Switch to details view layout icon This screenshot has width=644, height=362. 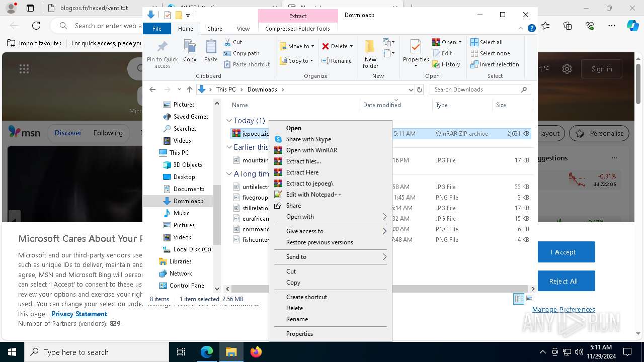pyautogui.click(x=519, y=299)
